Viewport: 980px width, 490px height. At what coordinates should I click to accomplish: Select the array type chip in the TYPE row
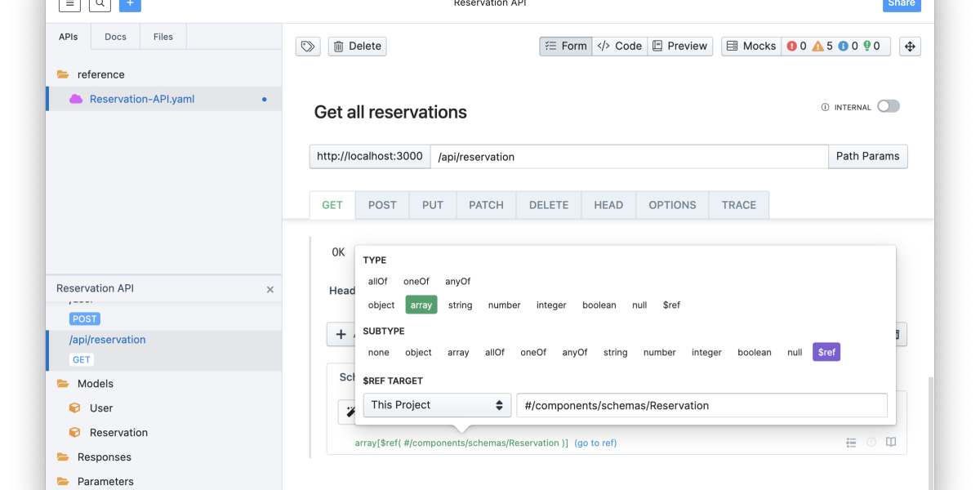421,305
